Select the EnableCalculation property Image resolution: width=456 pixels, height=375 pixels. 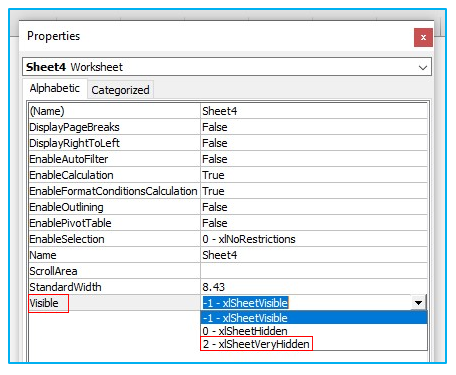(x=114, y=175)
